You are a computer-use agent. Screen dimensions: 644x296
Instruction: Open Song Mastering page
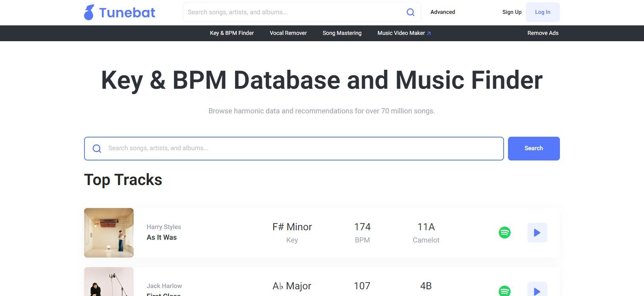click(342, 33)
